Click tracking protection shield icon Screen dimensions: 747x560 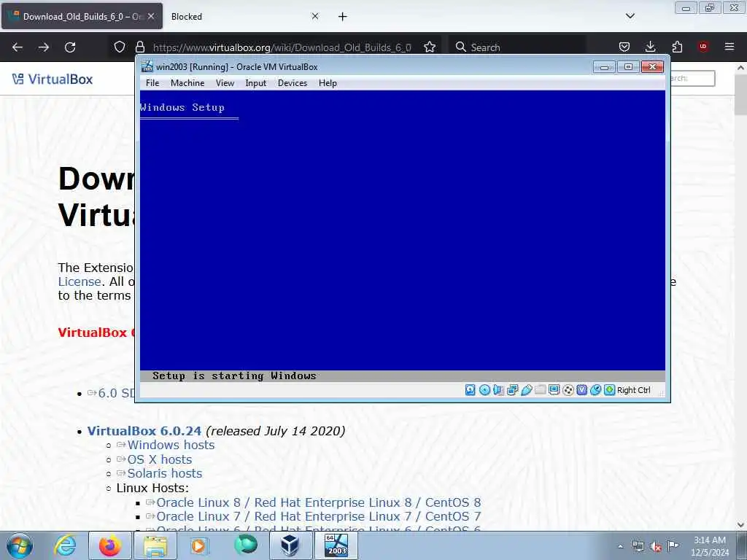[x=120, y=47]
